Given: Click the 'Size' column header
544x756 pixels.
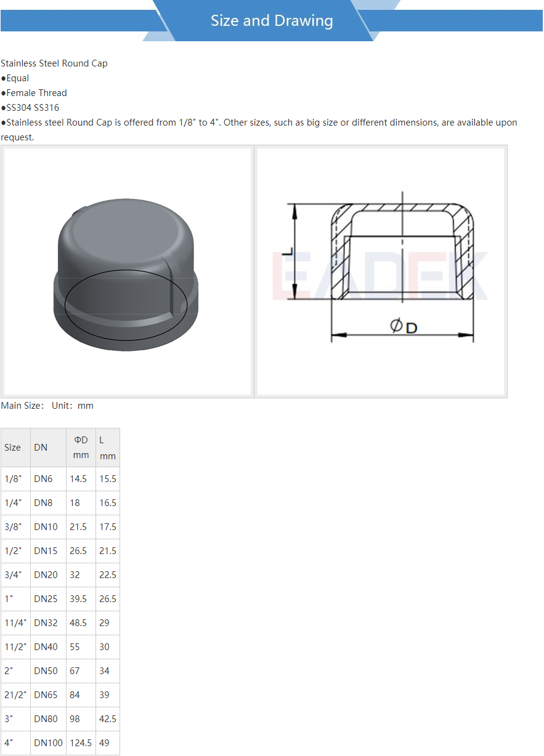Looking at the screenshot, I should 16,448.
